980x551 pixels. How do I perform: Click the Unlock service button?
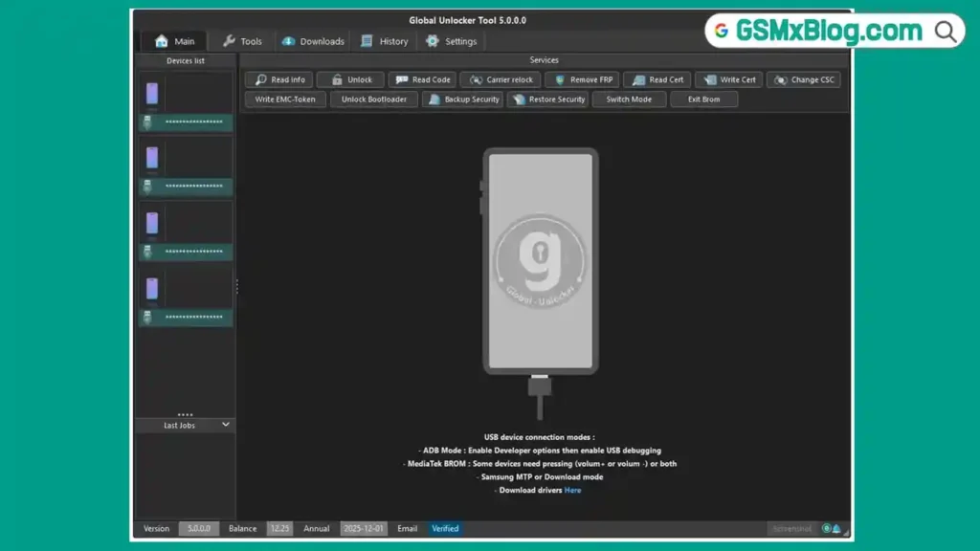350,80
